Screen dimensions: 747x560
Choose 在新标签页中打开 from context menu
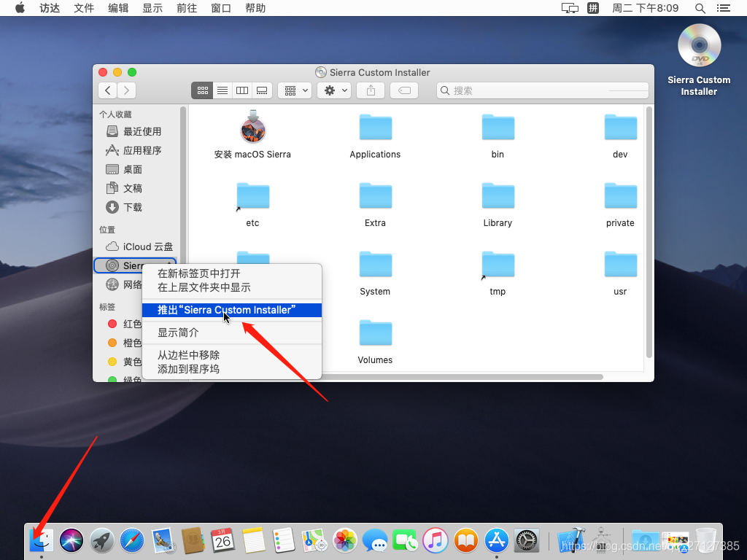[232, 274]
